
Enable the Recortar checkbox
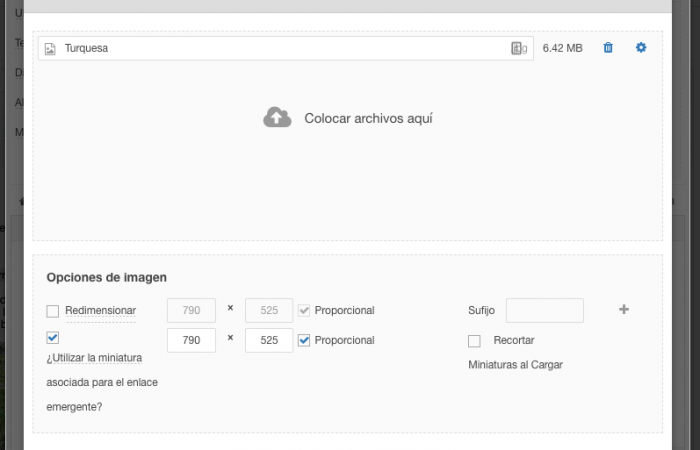(x=475, y=341)
